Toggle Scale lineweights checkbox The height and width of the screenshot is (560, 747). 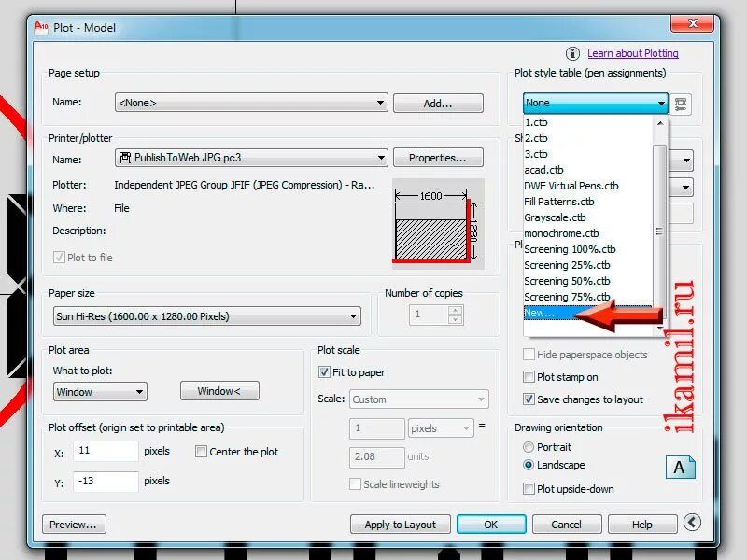coord(355,484)
